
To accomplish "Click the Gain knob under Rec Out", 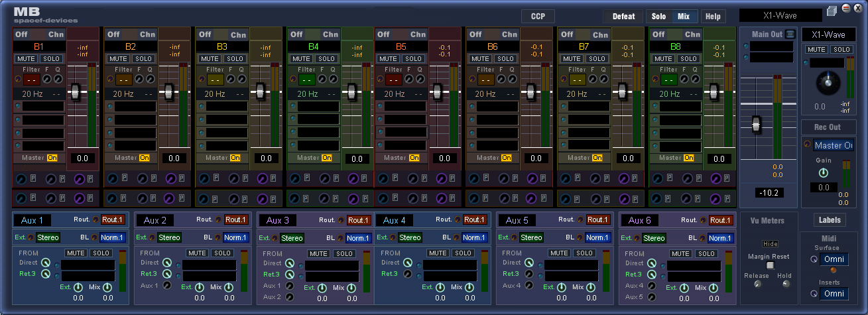I will click(x=824, y=172).
